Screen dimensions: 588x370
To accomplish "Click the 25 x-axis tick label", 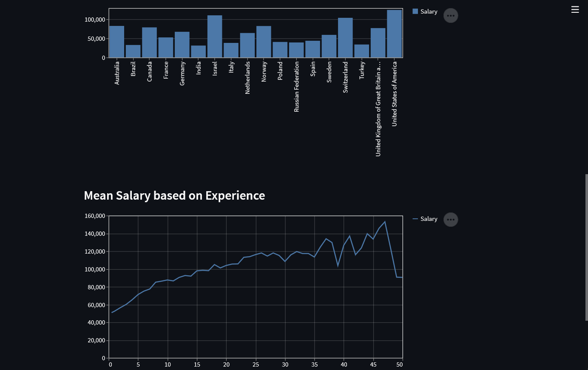I will pyautogui.click(x=256, y=364).
